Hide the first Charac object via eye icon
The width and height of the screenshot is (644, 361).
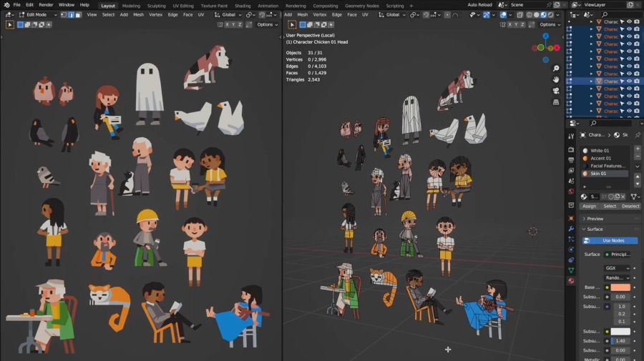coord(629,21)
